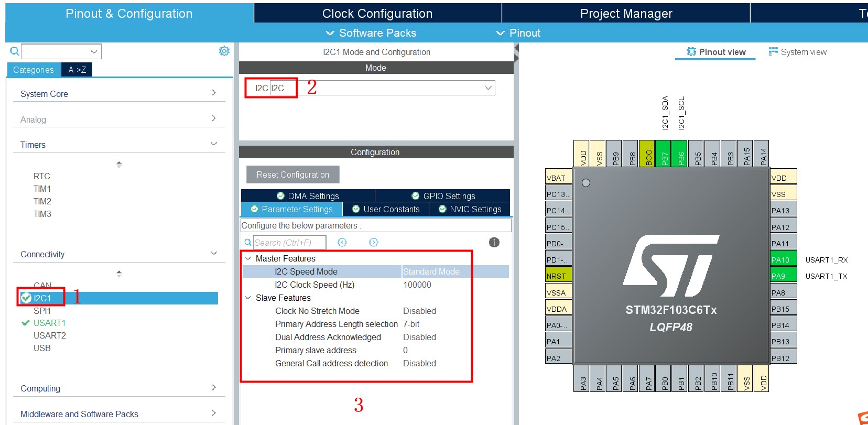Click the parameter Search (Ctrl+F) field
The height and width of the screenshot is (425, 868).
(289, 242)
